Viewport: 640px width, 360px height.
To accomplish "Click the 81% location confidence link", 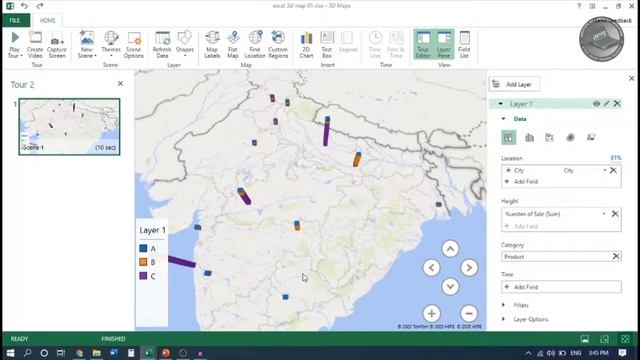I will point(616,158).
